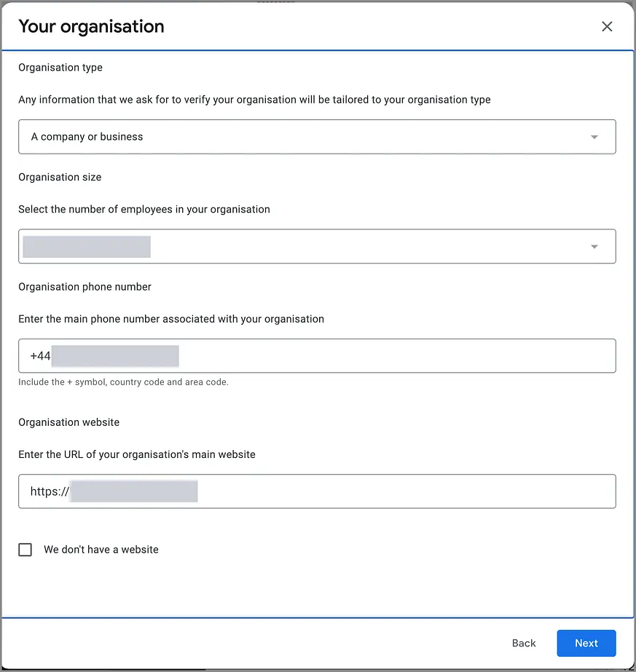636x672 pixels.
Task: Click the "Organisation phone number" section label
Action: point(85,287)
